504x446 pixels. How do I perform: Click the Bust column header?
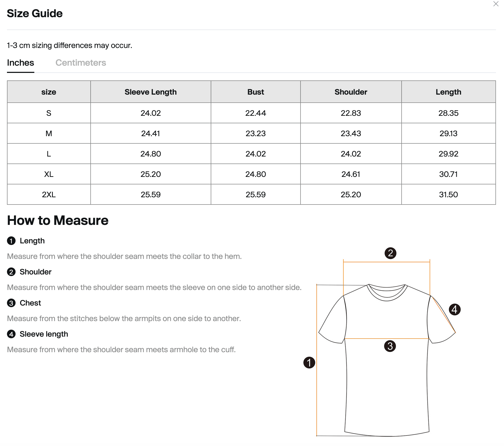(x=255, y=92)
